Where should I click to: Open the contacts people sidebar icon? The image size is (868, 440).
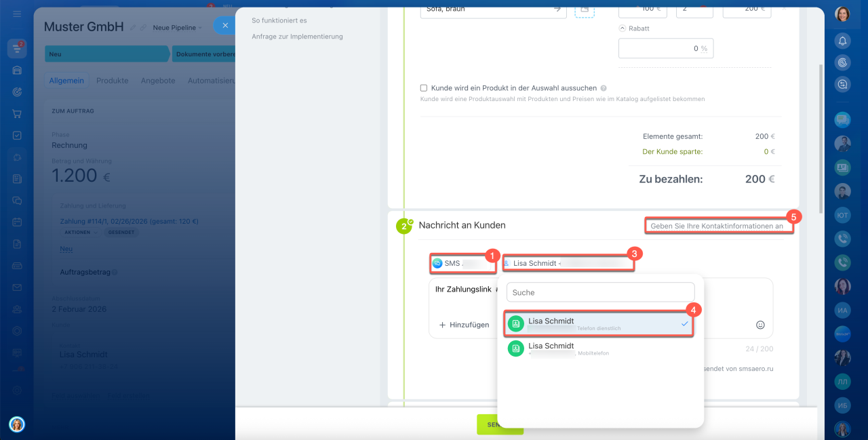(17, 309)
